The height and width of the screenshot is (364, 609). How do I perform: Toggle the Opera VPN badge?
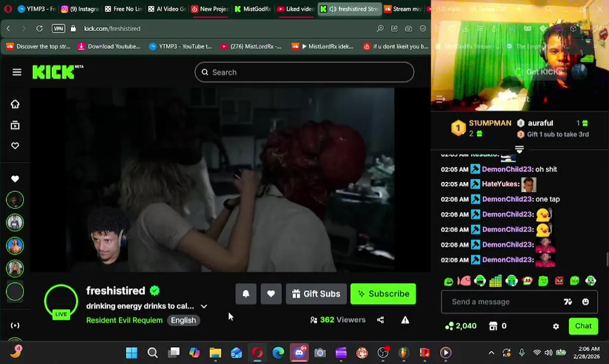(58, 29)
